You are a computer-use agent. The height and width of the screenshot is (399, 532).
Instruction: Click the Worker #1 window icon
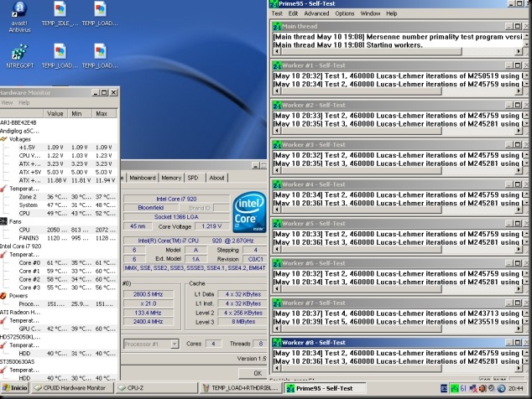(x=277, y=65)
